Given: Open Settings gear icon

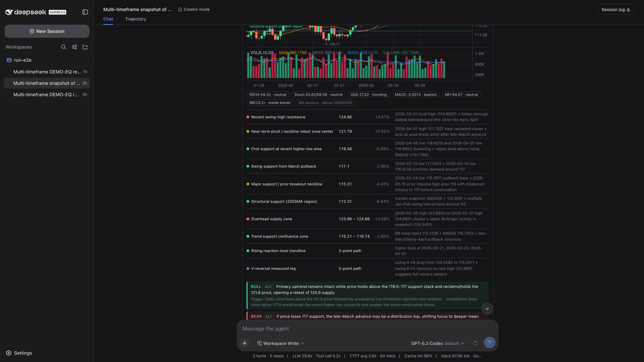Looking at the screenshot, I should [9, 353].
